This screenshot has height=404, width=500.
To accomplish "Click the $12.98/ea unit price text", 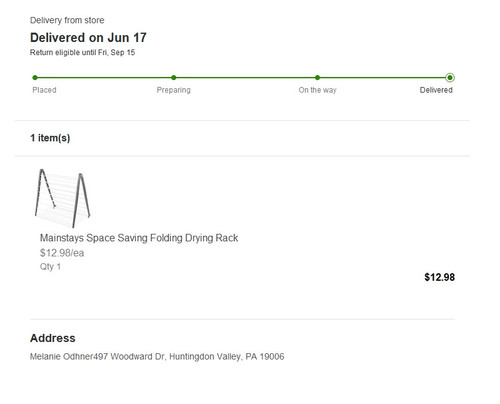I will 62,253.
